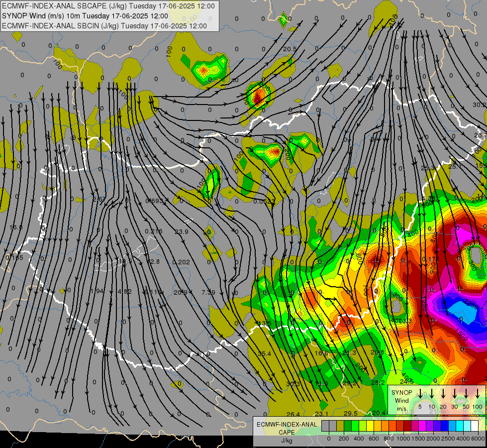Viewport: 487px width, 448px height.
Task: Click the map value 20.4
Action: coord(379,413)
